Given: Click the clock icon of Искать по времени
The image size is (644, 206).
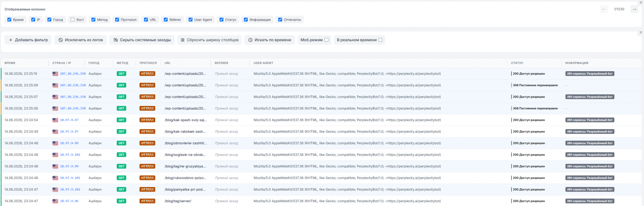Looking at the screenshot, I should pyautogui.click(x=251, y=40).
